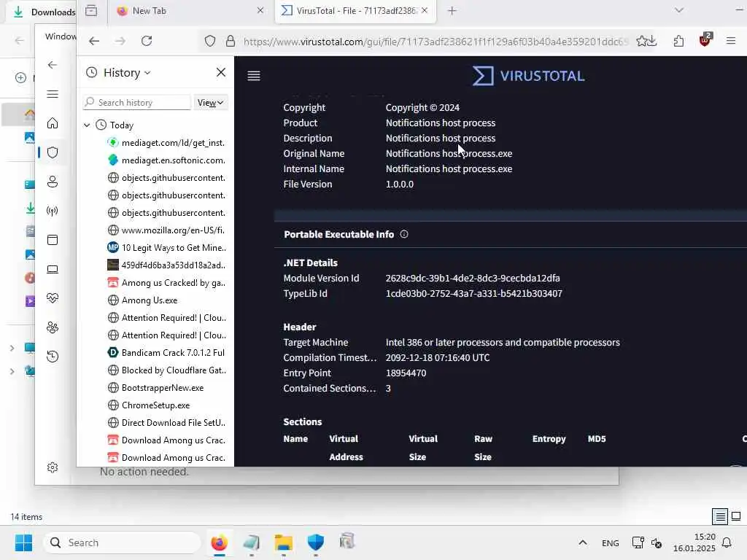Reload the VirusTotal page
The height and width of the screenshot is (560, 747).
[x=147, y=42]
